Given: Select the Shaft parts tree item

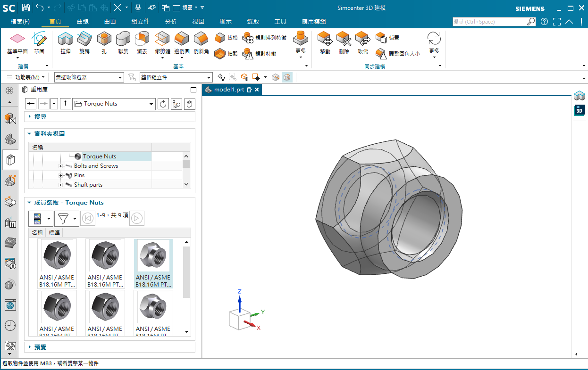Looking at the screenshot, I should [88, 185].
